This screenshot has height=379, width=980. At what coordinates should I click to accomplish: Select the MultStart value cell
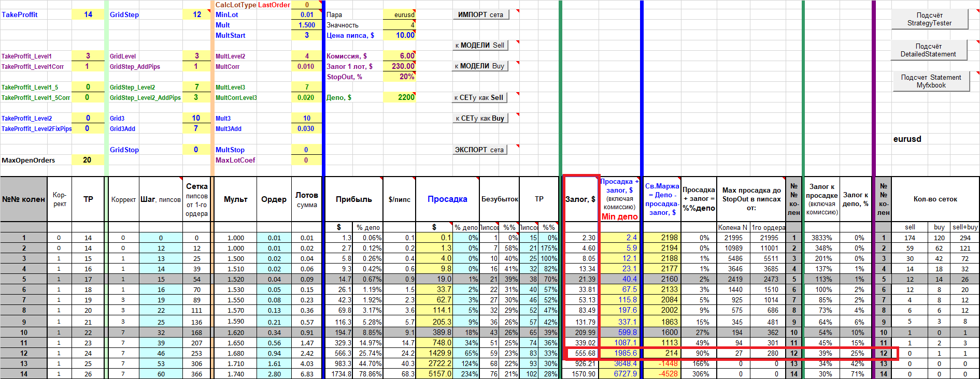tap(306, 35)
